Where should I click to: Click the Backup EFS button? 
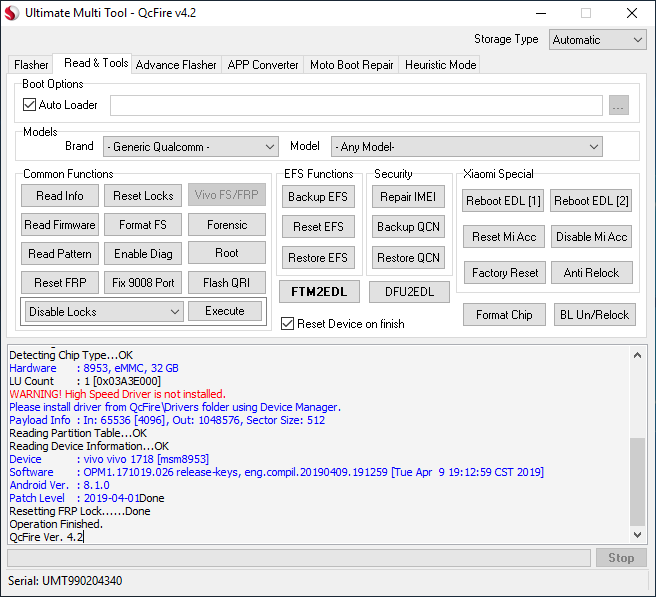tap(318, 197)
